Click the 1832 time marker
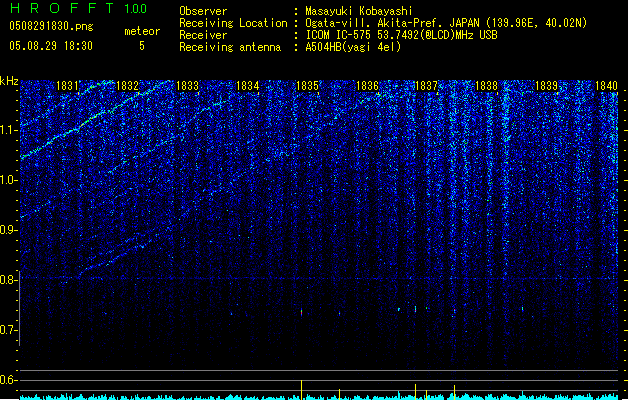Viewport: 629px width, 400px height. click(x=127, y=86)
